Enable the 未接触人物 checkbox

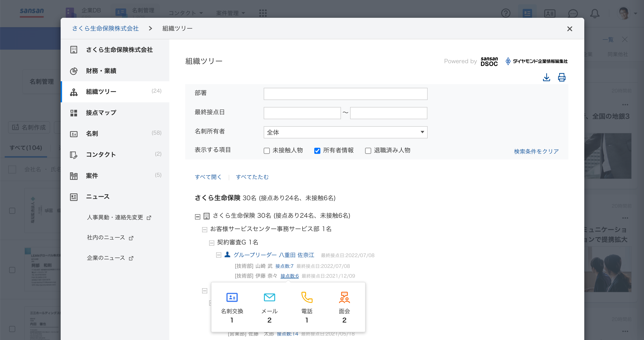(266, 151)
